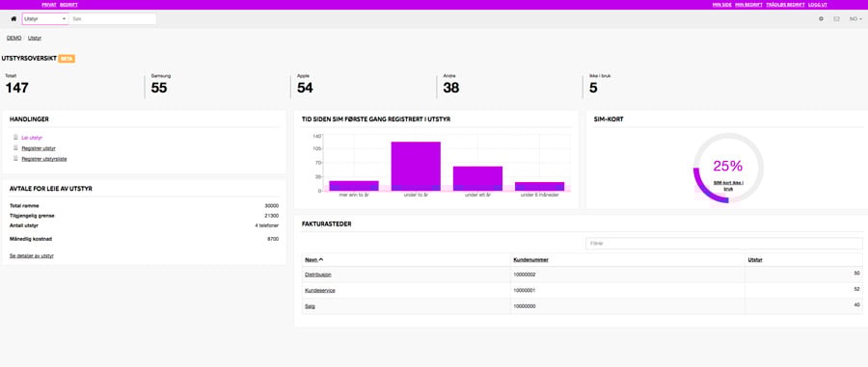Open the Lei utstyr link
This screenshot has height=367, width=868.
point(32,137)
